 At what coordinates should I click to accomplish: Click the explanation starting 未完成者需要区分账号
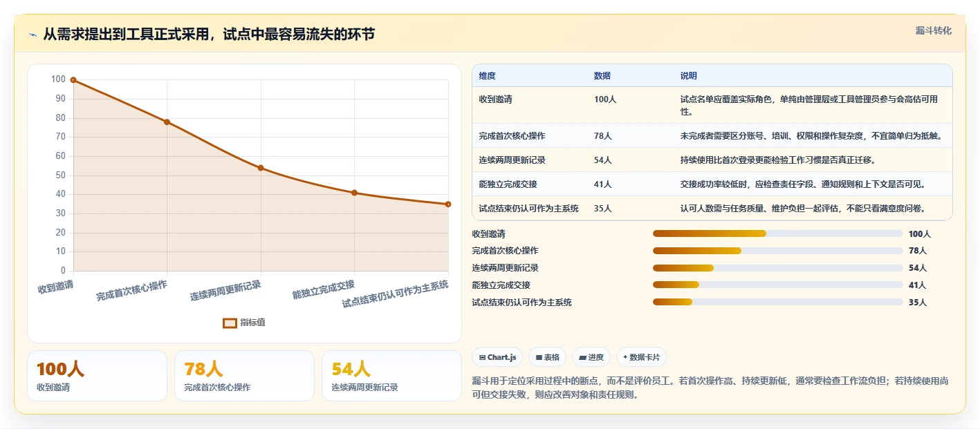click(x=811, y=136)
